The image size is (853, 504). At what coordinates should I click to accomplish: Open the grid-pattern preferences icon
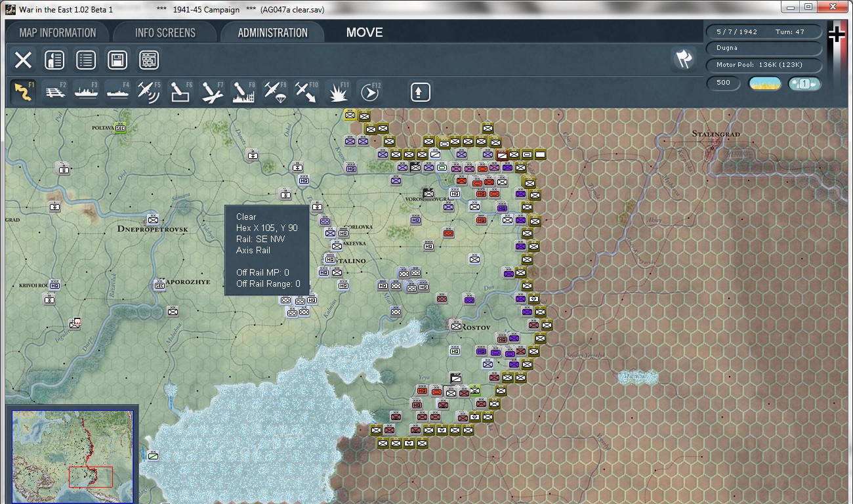coord(149,60)
